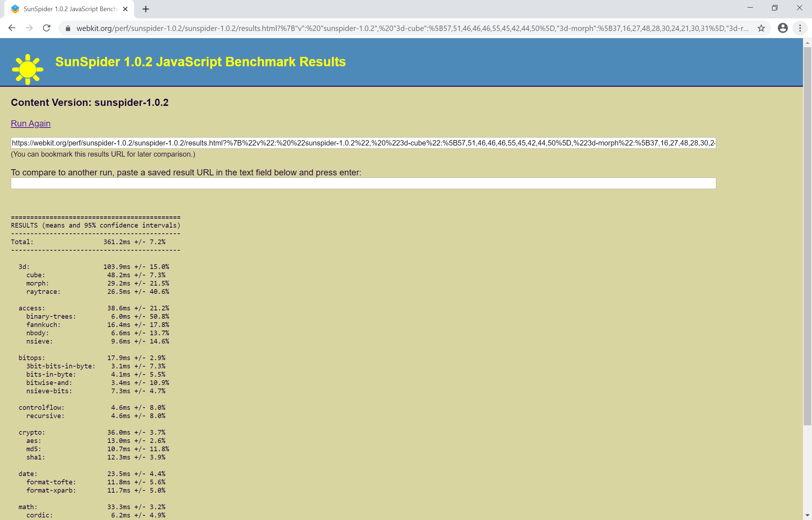Reload the SunSpider results page
This screenshot has width=812, height=520.
[x=46, y=28]
